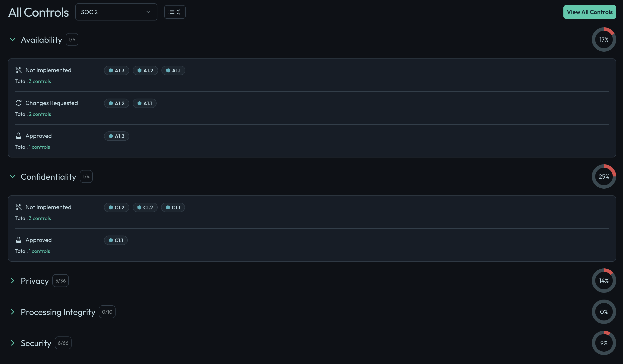This screenshot has height=364, width=623.
Task: Click the 17% Availability progress ring
Action: click(604, 39)
